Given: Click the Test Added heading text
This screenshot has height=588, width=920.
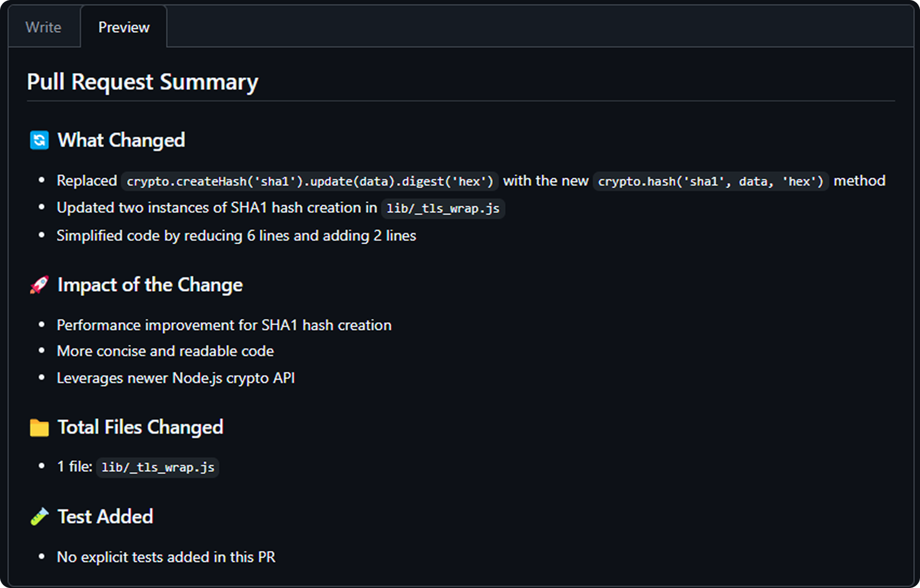Looking at the screenshot, I should pyautogui.click(x=105, y=517).
